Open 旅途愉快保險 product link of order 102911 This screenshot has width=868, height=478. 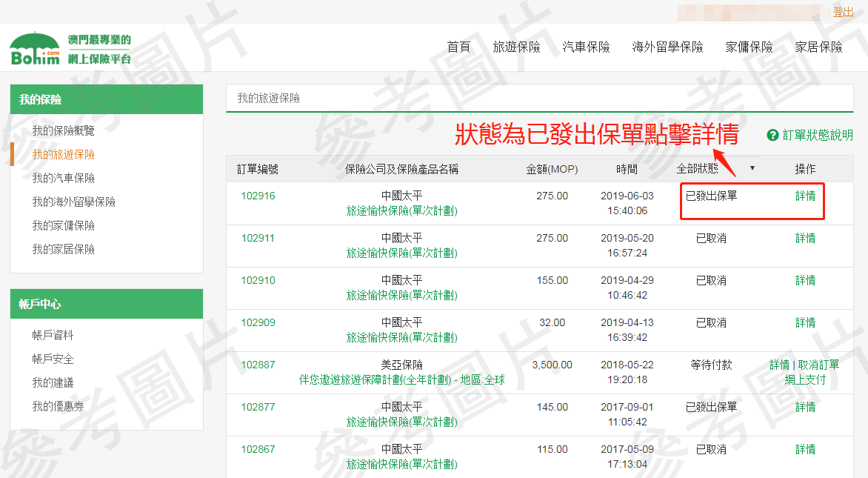(x=402, y=253)
